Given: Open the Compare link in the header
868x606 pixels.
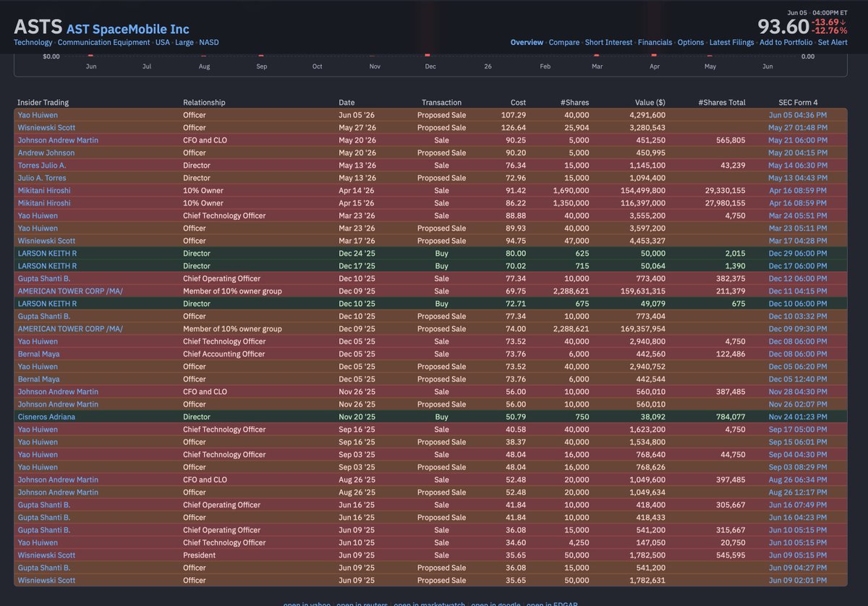Looking at the screenshot, I should click(563, 43).
